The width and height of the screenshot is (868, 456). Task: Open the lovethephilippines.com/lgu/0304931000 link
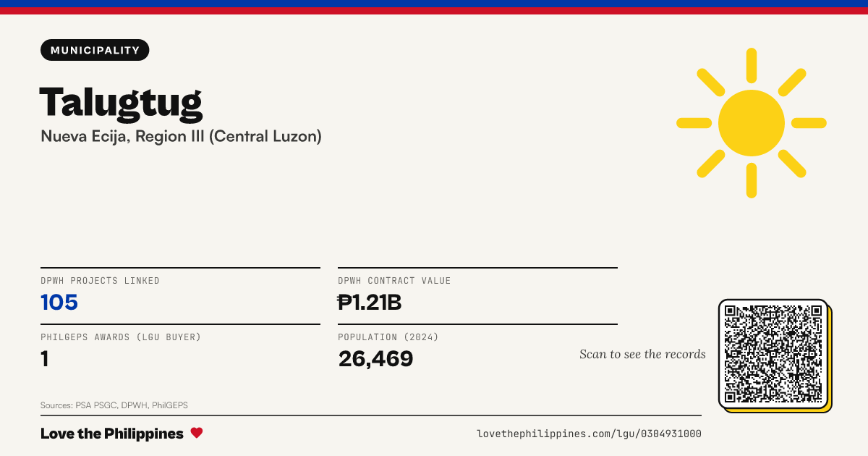click(589, 434)
